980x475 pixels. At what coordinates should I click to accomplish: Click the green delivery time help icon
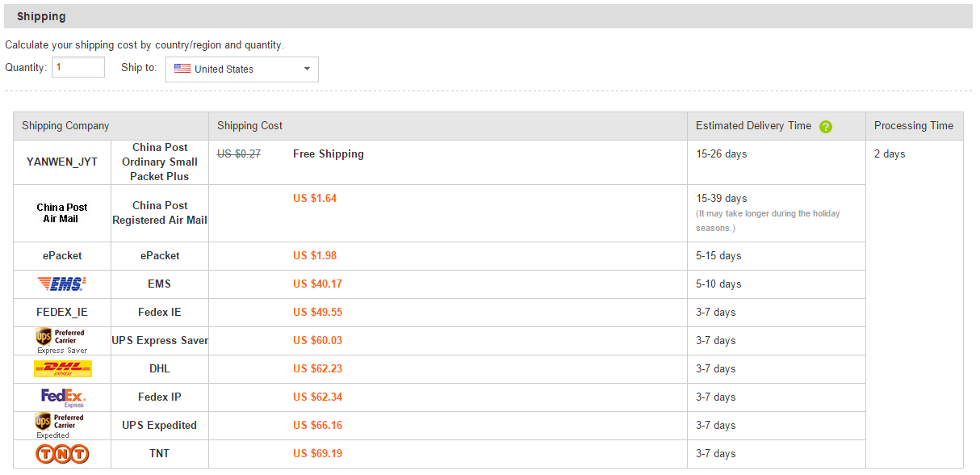(x=825, y=126)
